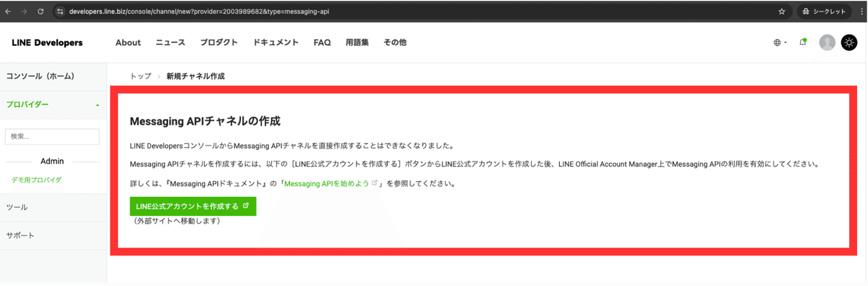The image size is (868, 286).
Task: Open the プロダクト menu item
Action: click(x=219, y=43)
